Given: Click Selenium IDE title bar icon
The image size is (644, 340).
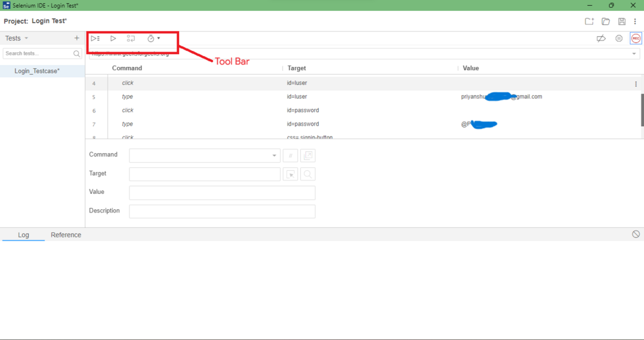Looking at the screenshot, I should tap(6, 5).
